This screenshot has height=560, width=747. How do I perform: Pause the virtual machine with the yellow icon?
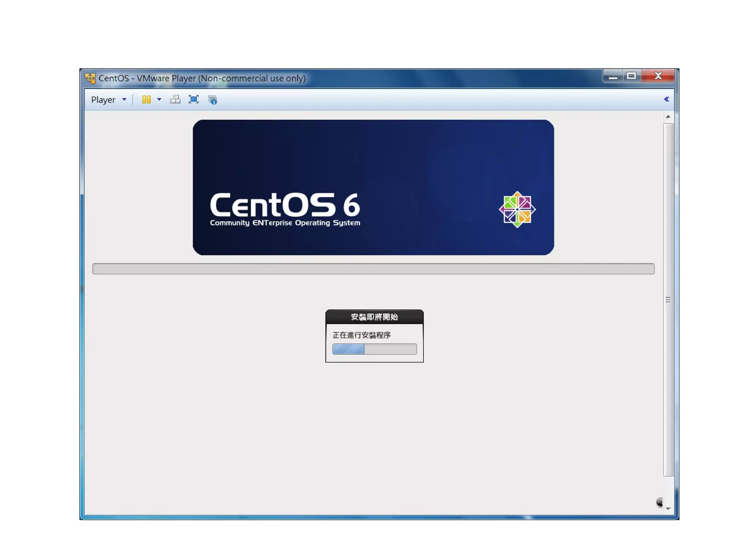tap(146, 100)
